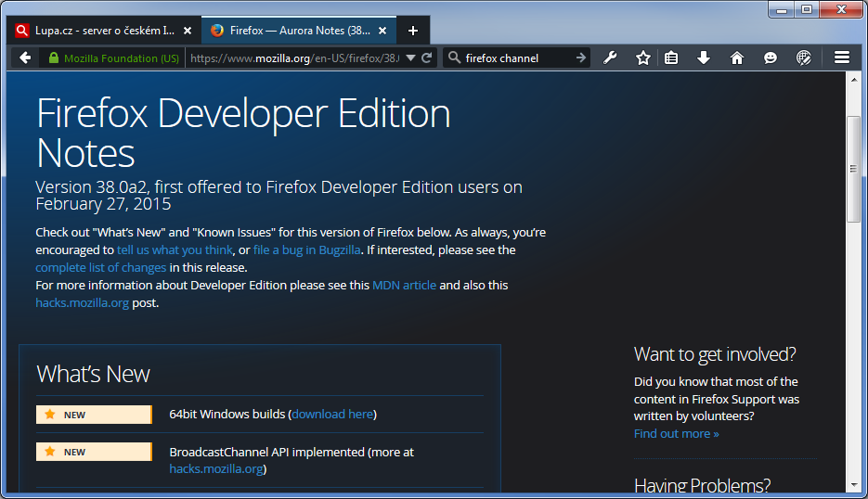
Task: Follow the file a bug in Bugzilla link
Action: 307,250
